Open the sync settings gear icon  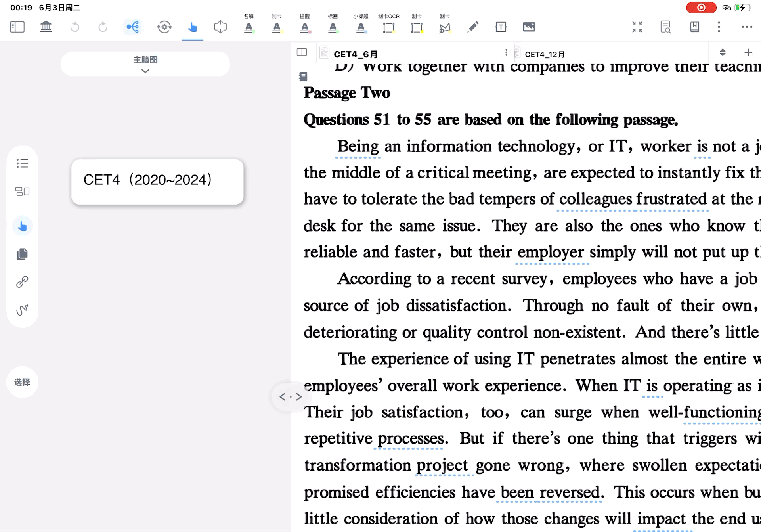click(164, 27)
